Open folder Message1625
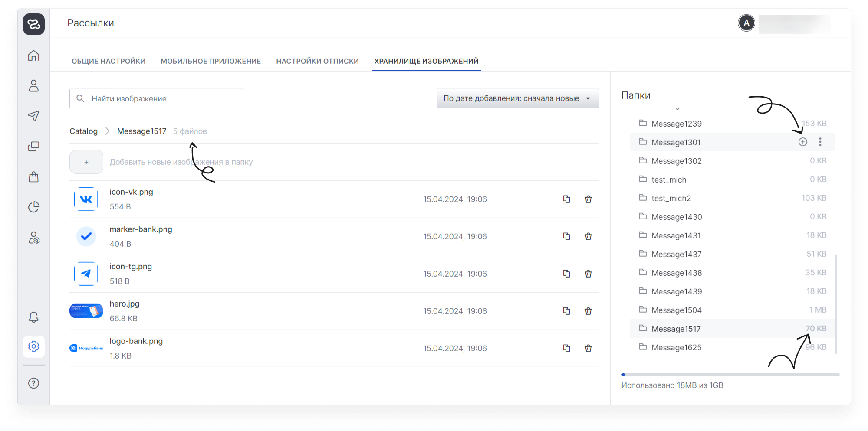This screenshot has height=431, width=868. pos(733,347)
